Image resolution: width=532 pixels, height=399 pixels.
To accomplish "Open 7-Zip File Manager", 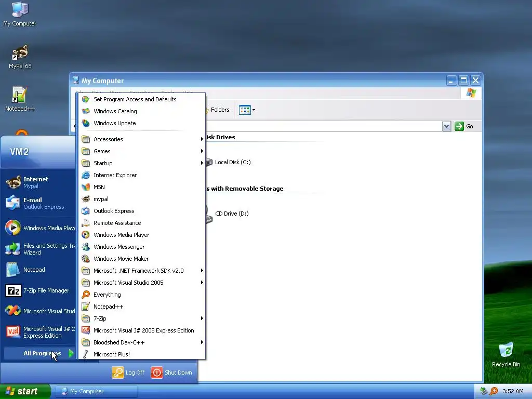I will tap(39, 290).
